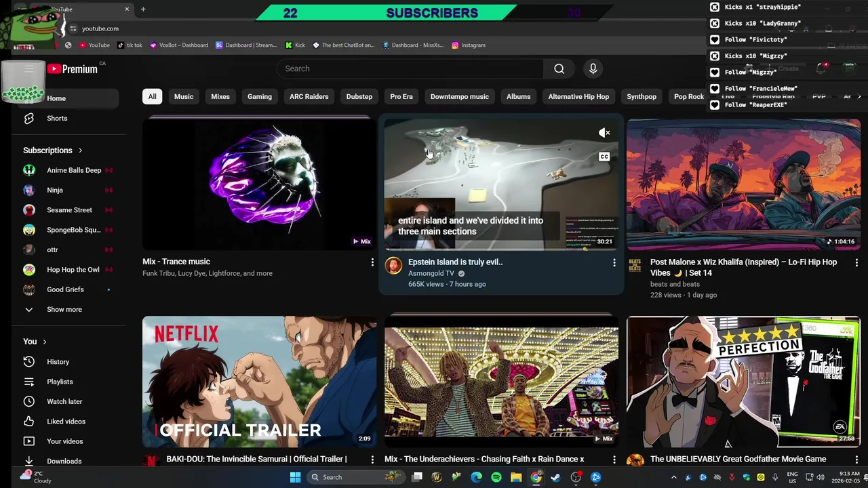
Task: Play the Godfather Movie Game thumbnail
Action: click(x=744, y=381)
